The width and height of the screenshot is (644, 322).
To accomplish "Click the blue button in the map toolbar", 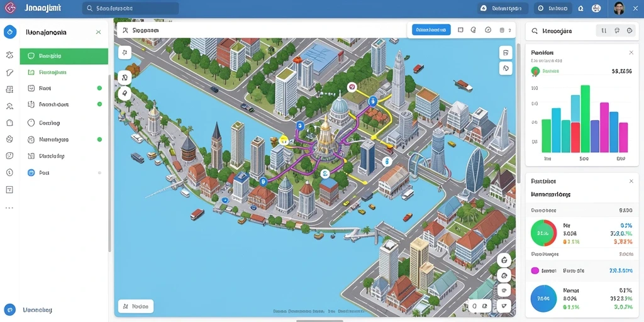I will click(431, 30).
